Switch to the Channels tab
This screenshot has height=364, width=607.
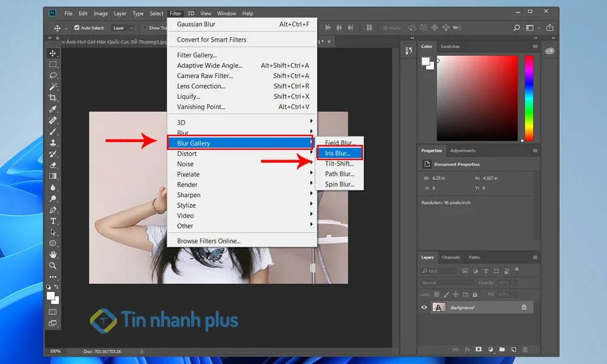(x=451, y=257)
